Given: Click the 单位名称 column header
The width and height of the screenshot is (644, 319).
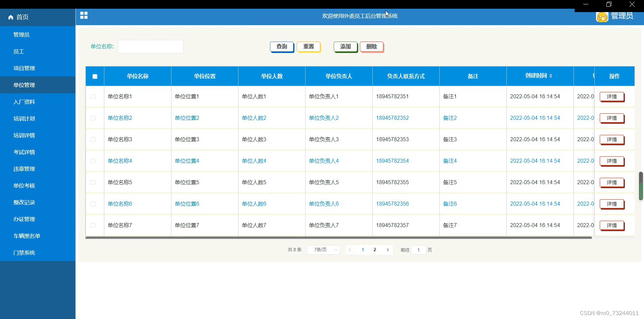Looking at the screenshot, I should coord(138,76).
